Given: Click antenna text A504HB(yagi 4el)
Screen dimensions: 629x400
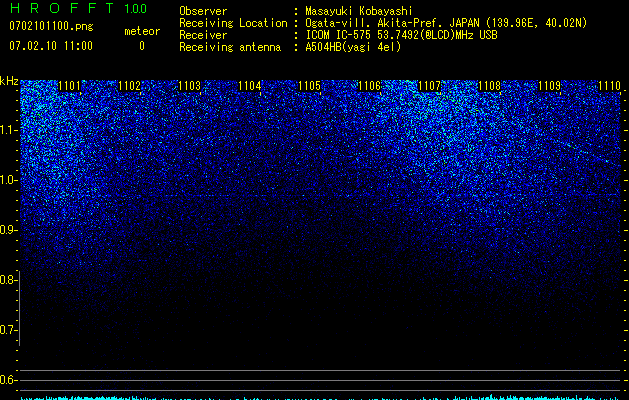Looking at the screenshot, I should coord(353,47).
